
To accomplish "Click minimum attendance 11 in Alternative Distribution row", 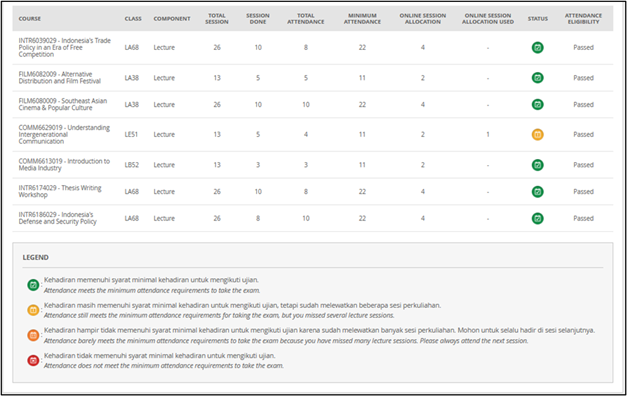I will 362,78.
